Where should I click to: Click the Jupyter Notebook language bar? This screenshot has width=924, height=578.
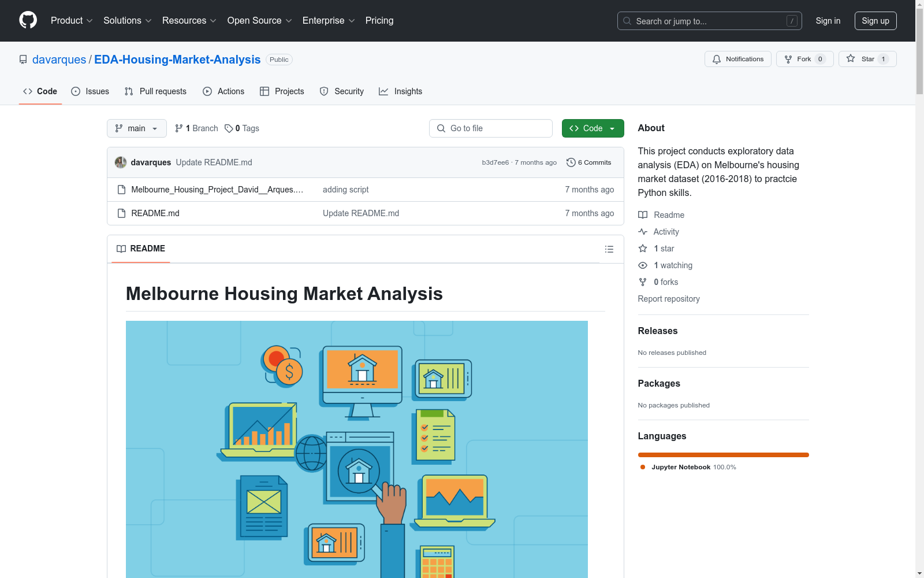point(724,455)
